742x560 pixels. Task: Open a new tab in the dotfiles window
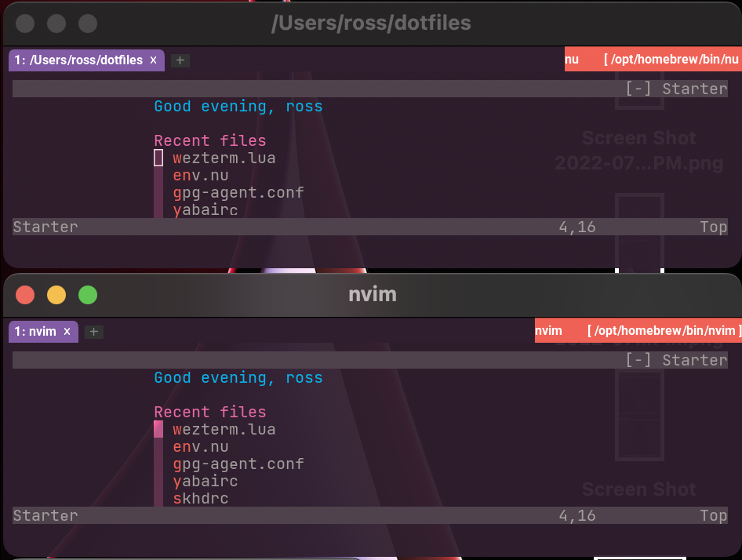180,60
